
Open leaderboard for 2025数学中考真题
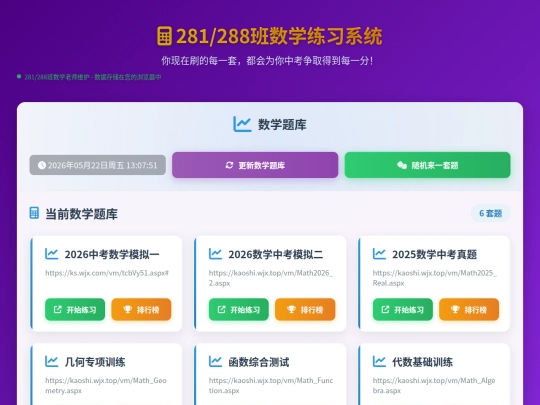tap(469, 309)
